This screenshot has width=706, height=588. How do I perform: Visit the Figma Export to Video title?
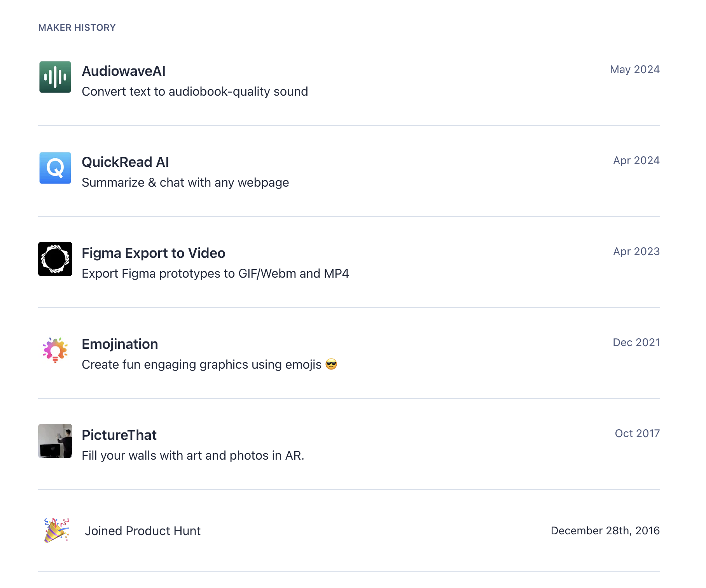pos(154,253)
